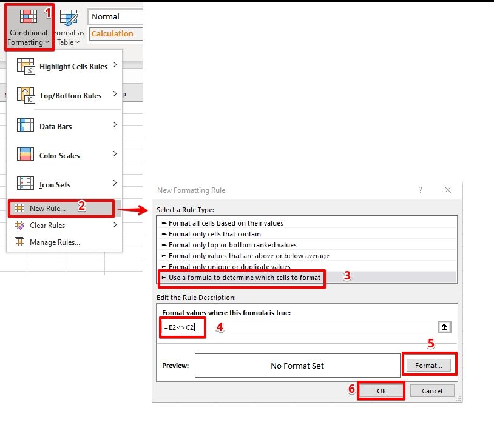This screenshot has height=448, width=494.
Task: Select 'Format only values that are above or below average'
Action: click(307, 256)
